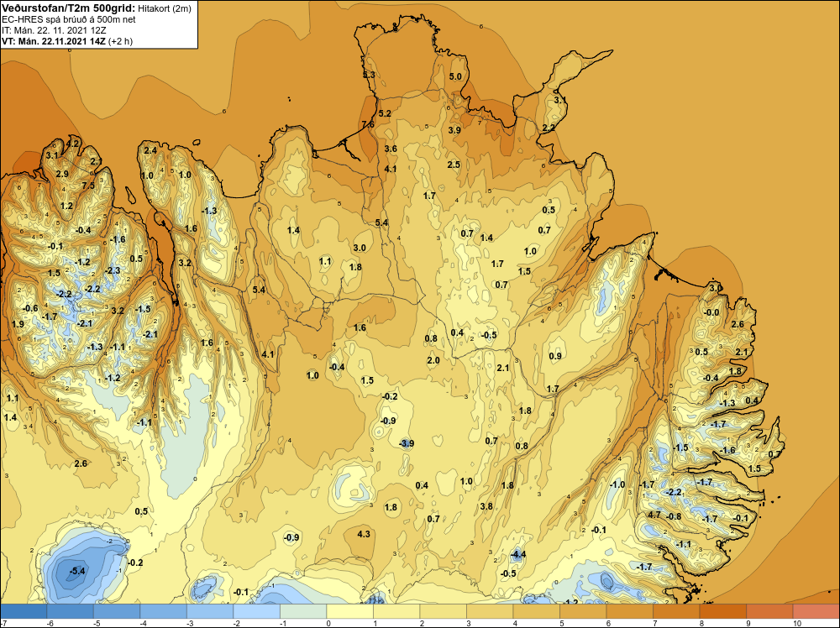Click the 2.5 temperature value
This screenshot has width=840, height=628.
[454, 165]
